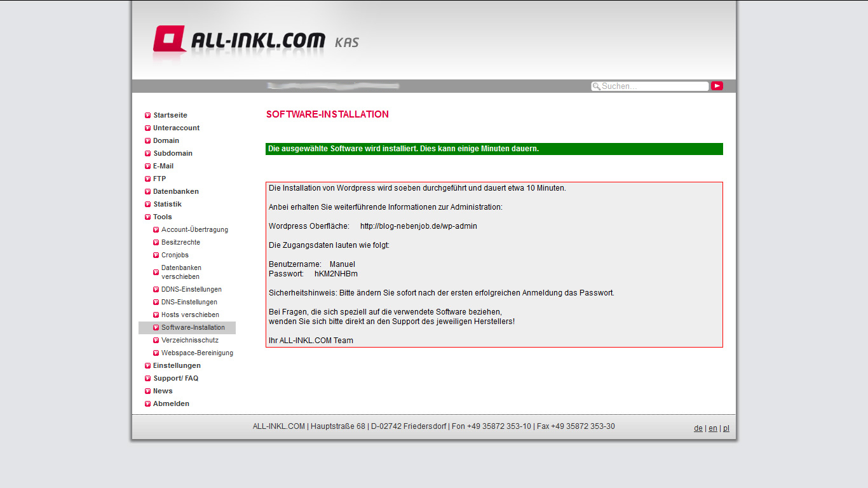Click the red arrow icon beside Datenbanken verschieben
This screenshot has height=488, width=868.
click(x=156, y=273)
